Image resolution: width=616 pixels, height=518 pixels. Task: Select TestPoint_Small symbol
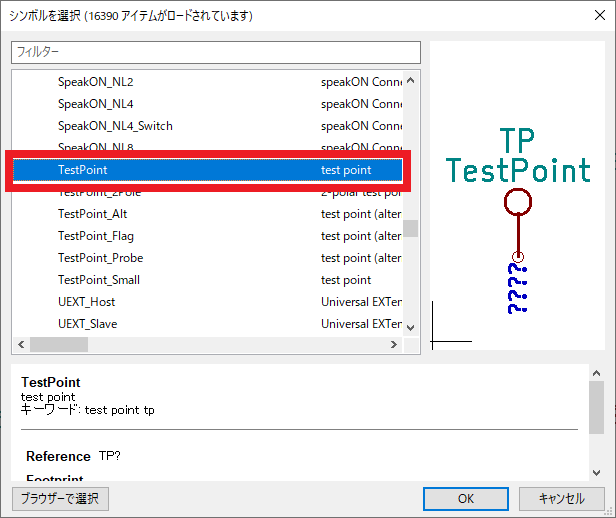coord(99,280)
